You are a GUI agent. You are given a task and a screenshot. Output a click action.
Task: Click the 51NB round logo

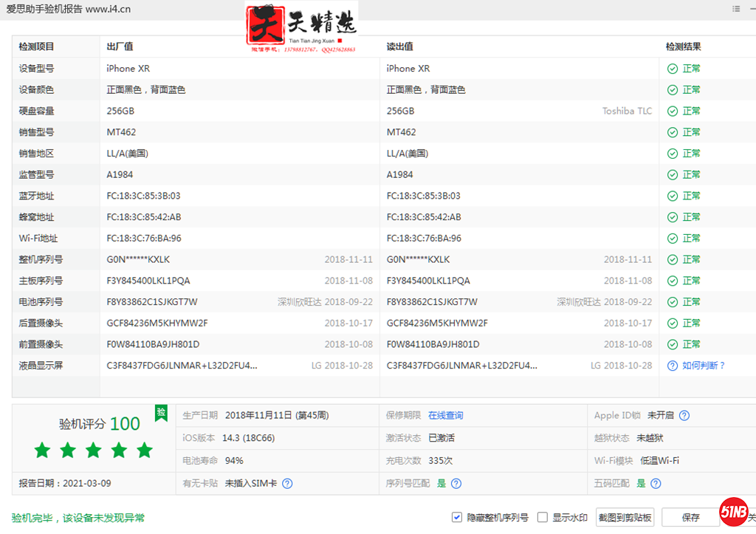(734, 512)
